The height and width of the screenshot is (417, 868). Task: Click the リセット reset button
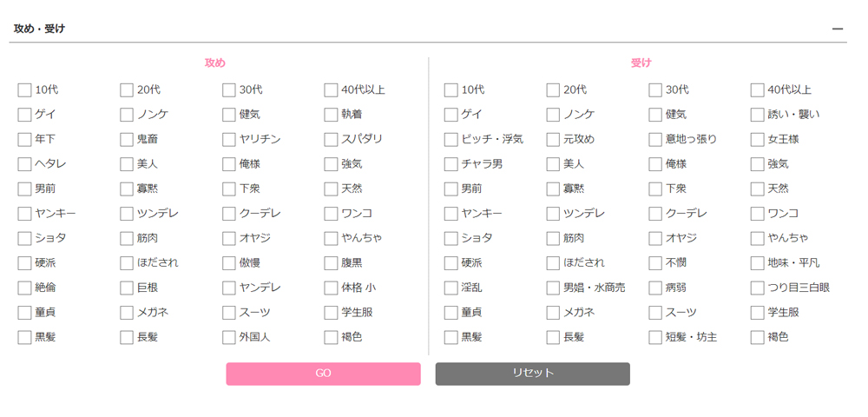coord(532,374)
